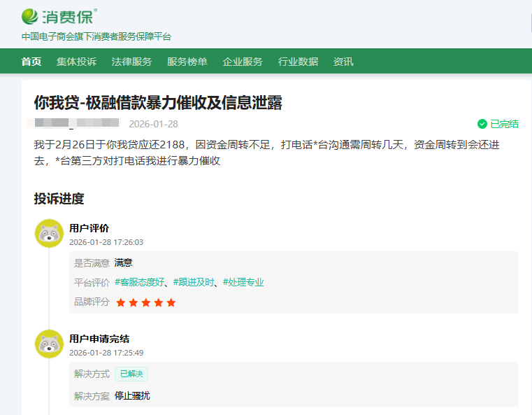Open the 集体投诉 menu item
Viewport: 532px width, 415px height.
pos(77,62)
